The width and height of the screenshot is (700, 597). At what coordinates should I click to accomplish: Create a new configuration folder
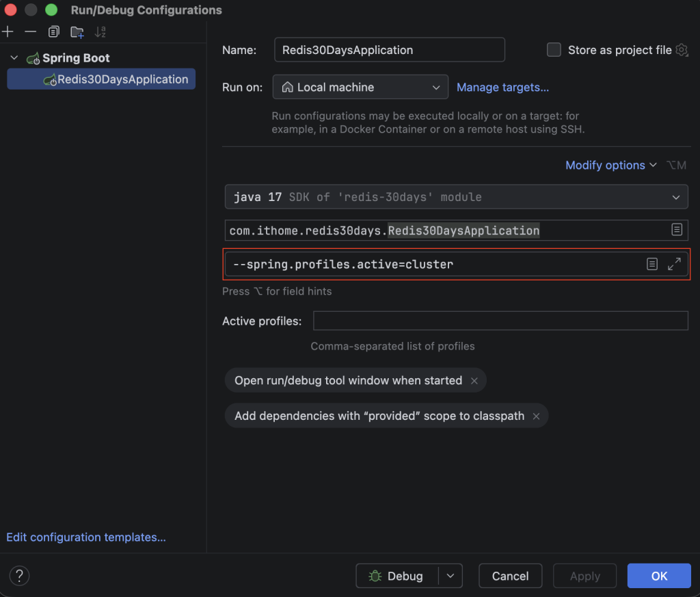(77, 31)
